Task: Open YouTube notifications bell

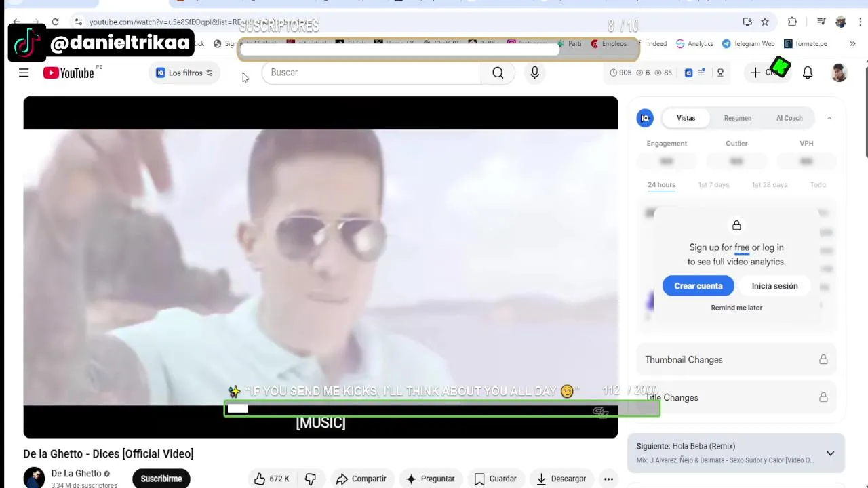Action: point(808,73)
